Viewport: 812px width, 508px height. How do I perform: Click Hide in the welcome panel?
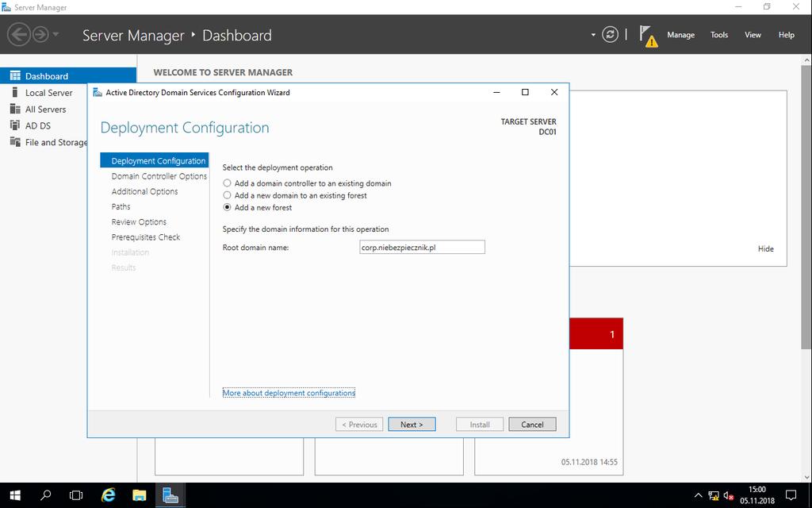(765, 248)
